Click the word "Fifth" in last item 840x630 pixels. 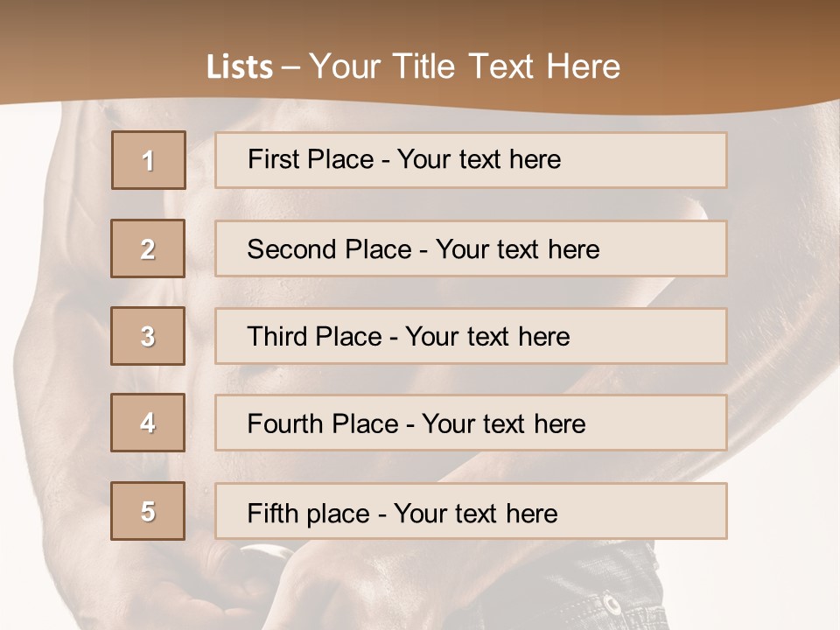tap(272, 513)
